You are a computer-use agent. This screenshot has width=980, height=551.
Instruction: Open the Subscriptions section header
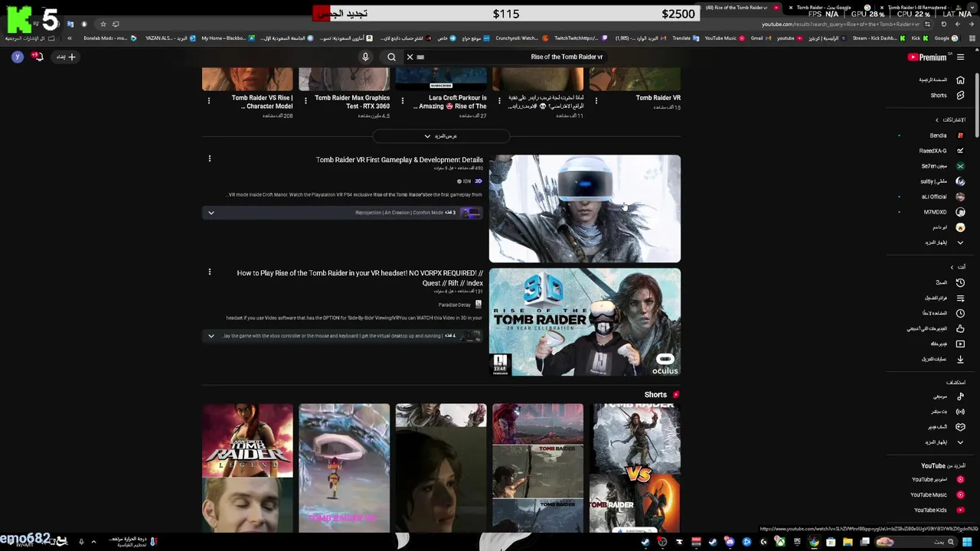[950, 120]
